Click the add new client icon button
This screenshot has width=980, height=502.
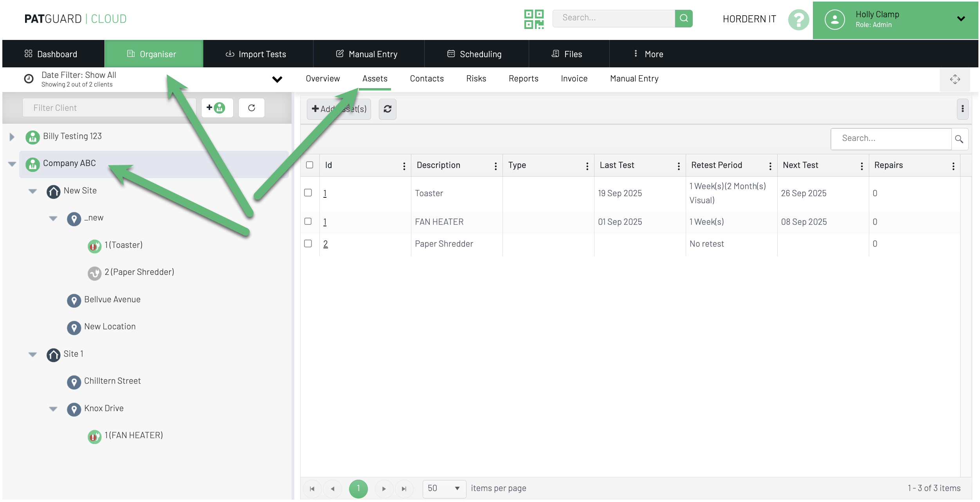[217, 108]
